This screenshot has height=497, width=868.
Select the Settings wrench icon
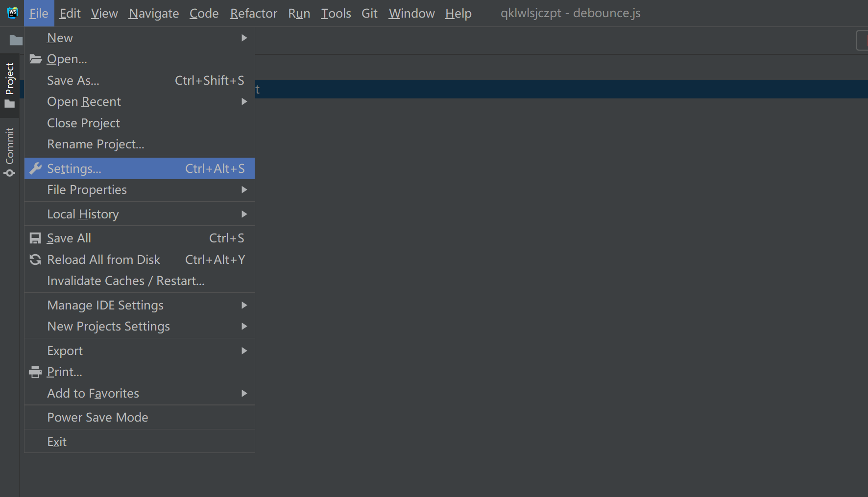(x=35, y=168)
